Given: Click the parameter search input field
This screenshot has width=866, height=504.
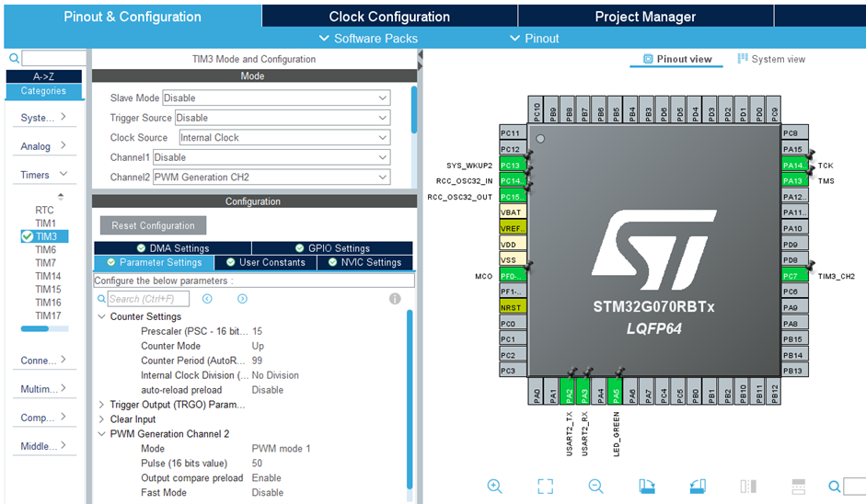Looking at the screenshot, I should (148, 299).
